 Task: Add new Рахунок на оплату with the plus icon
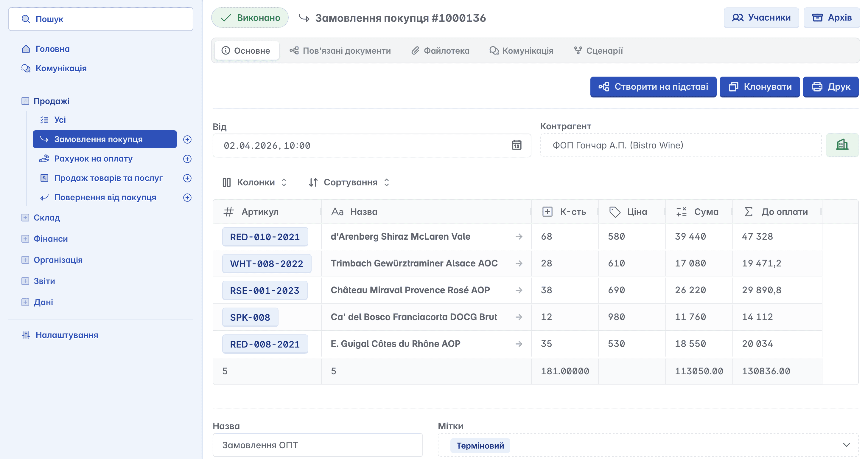pyautogui.click(x=187, y=159)
